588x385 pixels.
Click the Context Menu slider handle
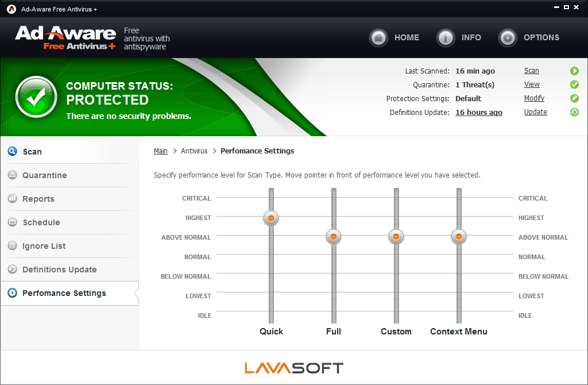[x=459, y=237]
